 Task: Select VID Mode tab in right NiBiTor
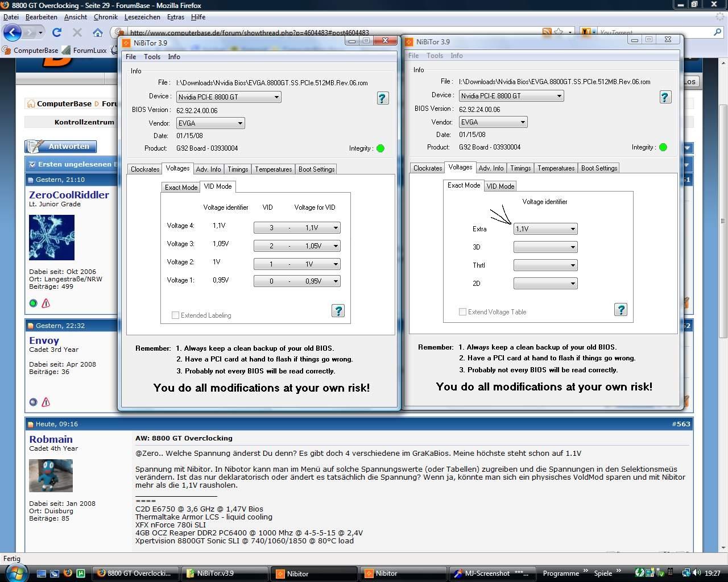click(x=500, y=186)
